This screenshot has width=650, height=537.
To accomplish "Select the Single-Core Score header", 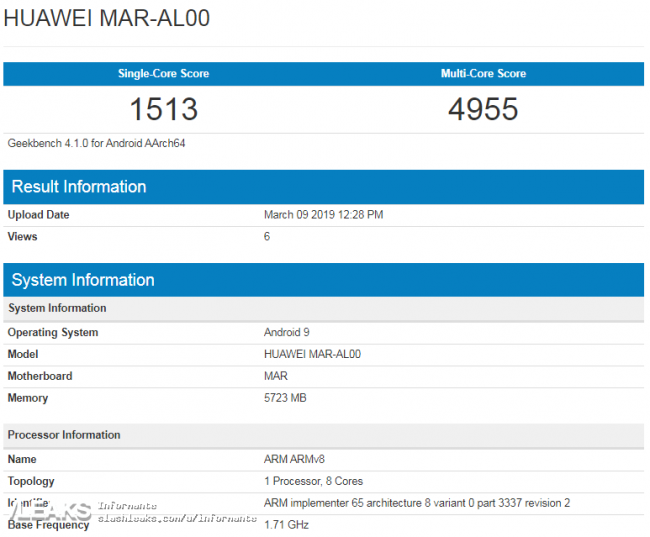I will 163,74.
